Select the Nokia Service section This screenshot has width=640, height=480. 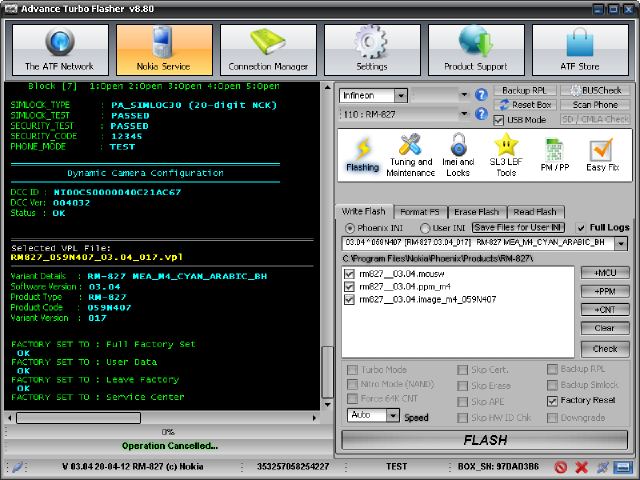164,50
